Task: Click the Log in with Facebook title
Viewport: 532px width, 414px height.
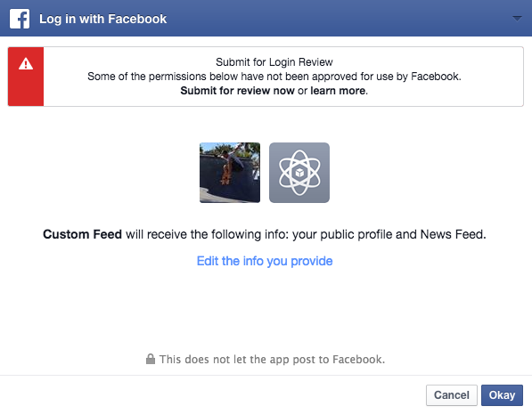Action: (102, 19)
